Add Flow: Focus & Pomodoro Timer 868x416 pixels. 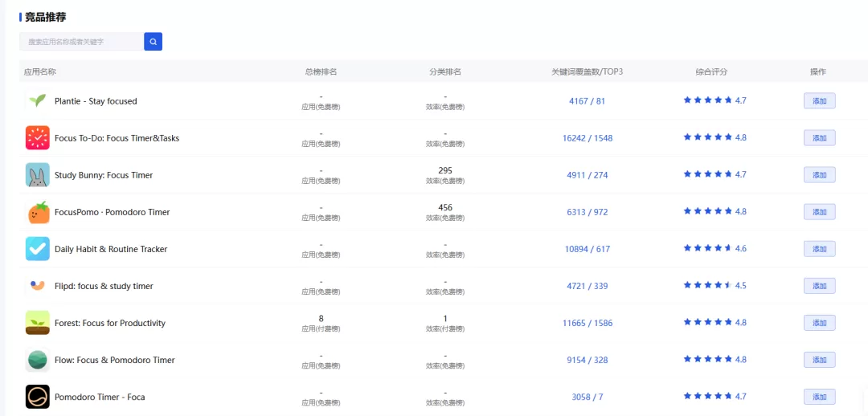point(819,360)
